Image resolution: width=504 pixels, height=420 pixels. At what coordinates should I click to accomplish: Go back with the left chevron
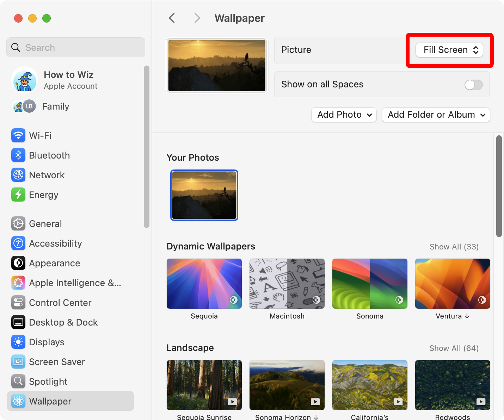pos(172,18)
